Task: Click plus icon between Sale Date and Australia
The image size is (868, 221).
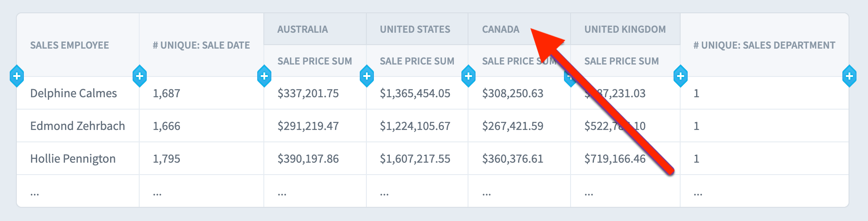Action: (x=264, y=76)
